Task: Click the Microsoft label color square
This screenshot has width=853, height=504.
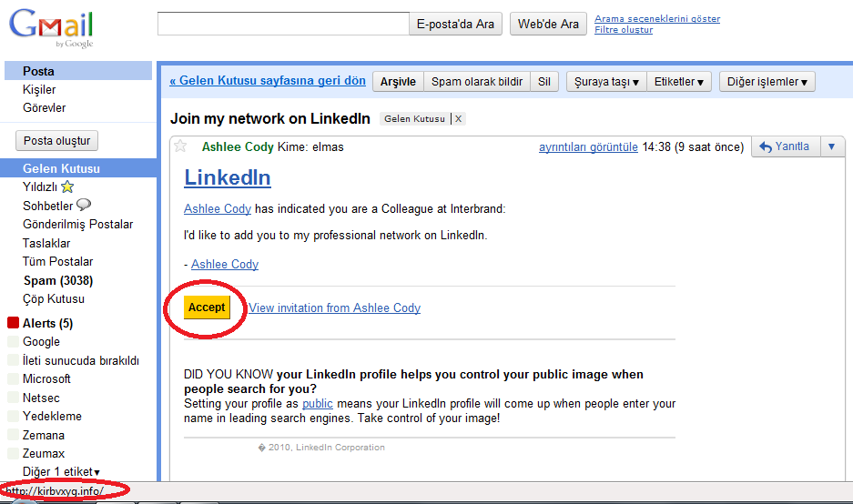Action: [13, 378]
